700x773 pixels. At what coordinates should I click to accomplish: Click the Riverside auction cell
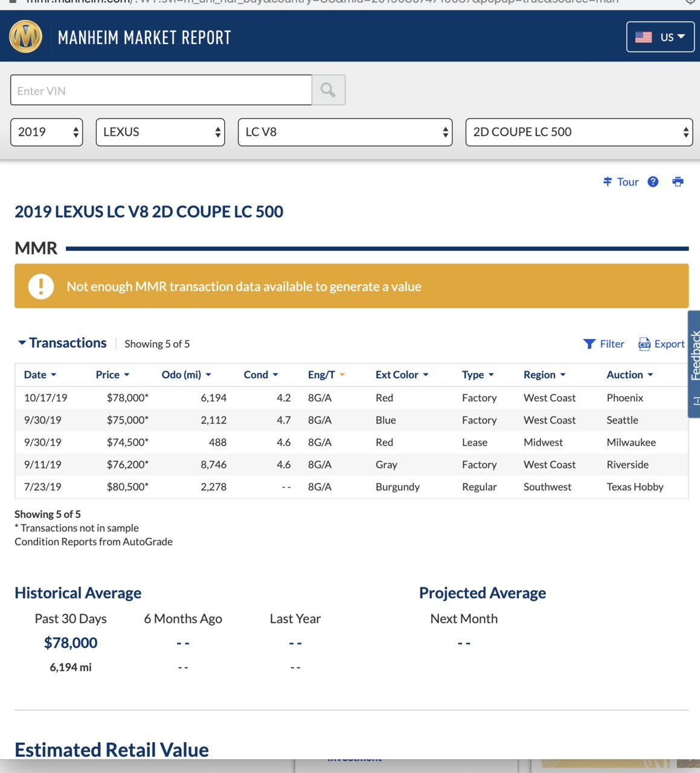628,465
